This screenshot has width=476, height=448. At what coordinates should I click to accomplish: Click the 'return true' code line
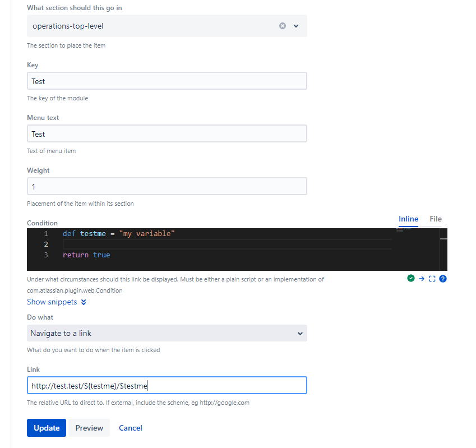[86, 255]
